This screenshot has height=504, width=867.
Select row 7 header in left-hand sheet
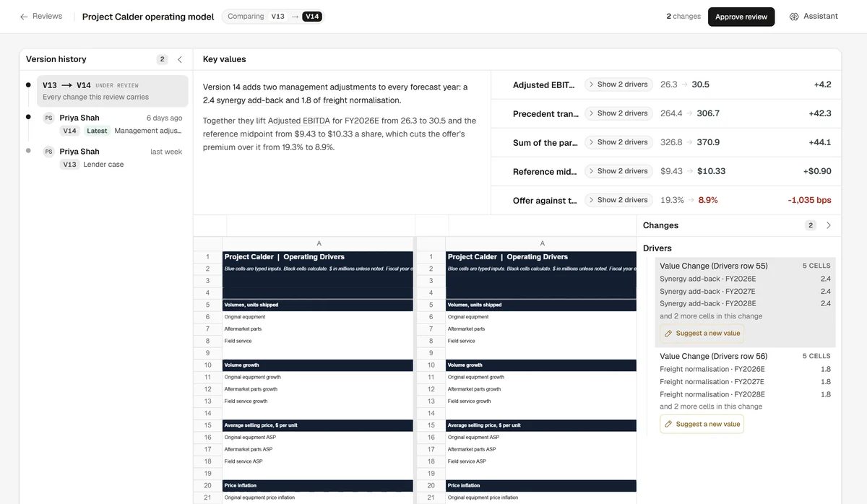click(x=207, y=329)
